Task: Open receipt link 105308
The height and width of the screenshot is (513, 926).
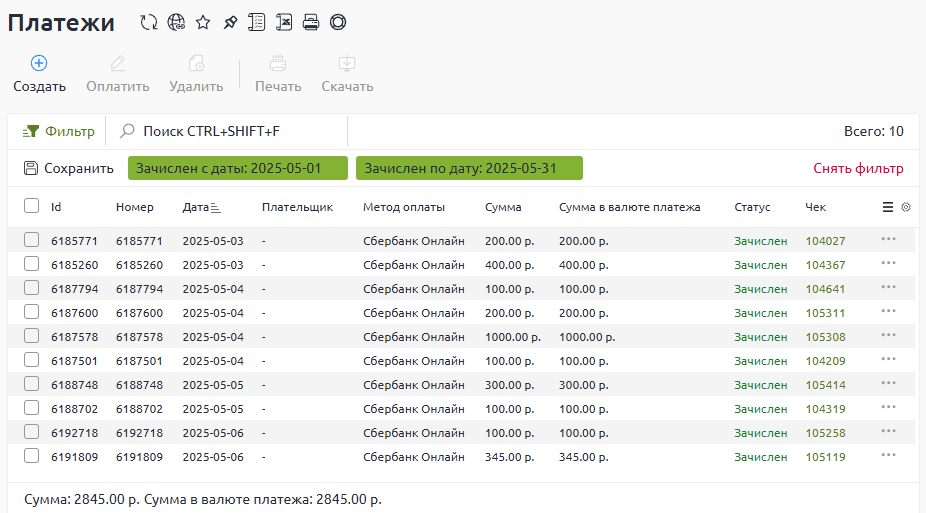Action: pyautogui.click(x=825, y=337)
